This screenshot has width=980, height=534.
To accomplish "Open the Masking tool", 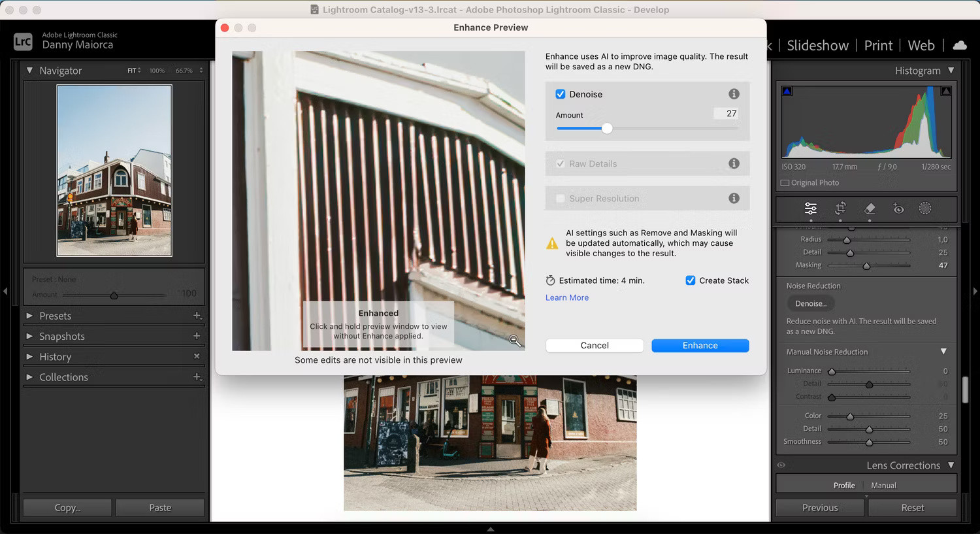I will click(925, 209).
